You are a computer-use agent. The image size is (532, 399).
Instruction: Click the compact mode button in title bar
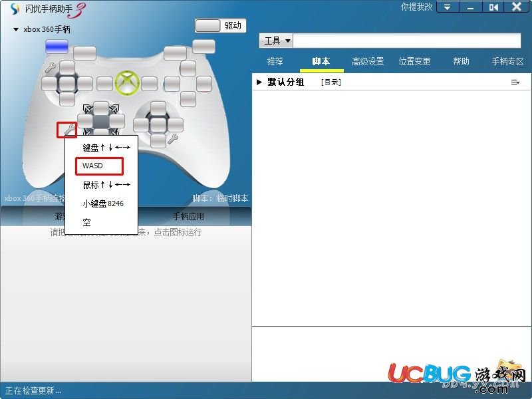(x=493, y=7)
